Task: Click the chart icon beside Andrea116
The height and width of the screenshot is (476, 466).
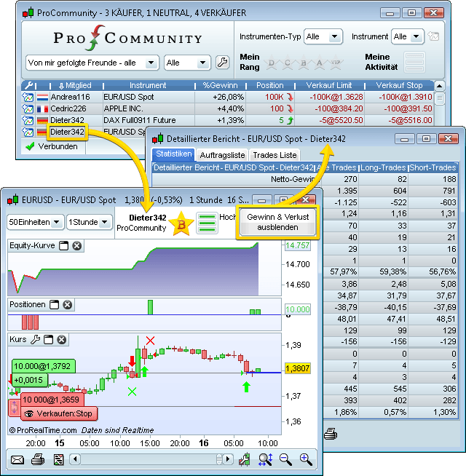Action: coord(28,97)
